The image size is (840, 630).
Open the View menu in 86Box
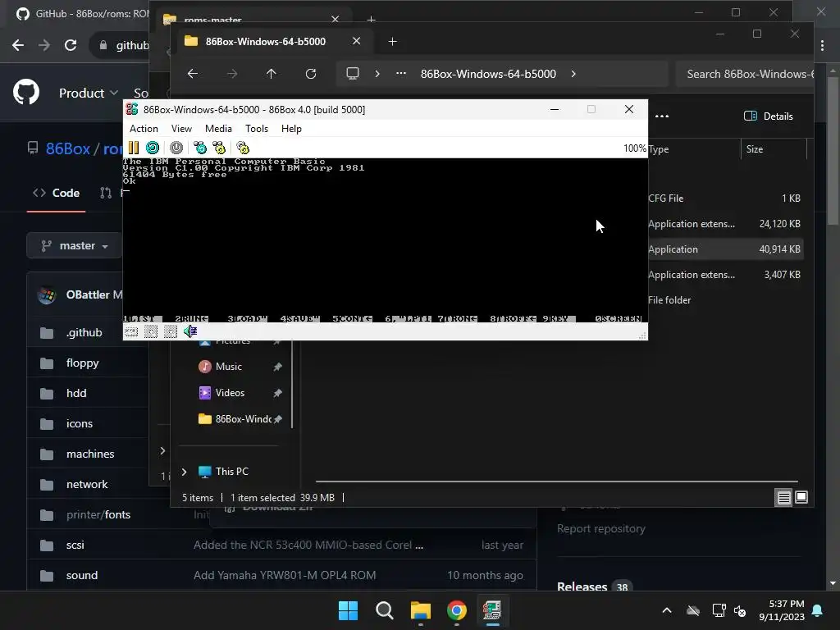pos(181,129)
